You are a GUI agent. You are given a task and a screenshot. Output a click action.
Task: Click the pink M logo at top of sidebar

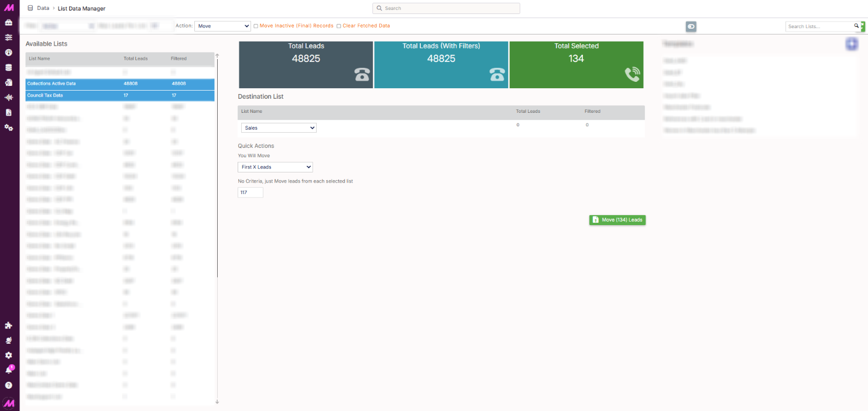[9, 8]
